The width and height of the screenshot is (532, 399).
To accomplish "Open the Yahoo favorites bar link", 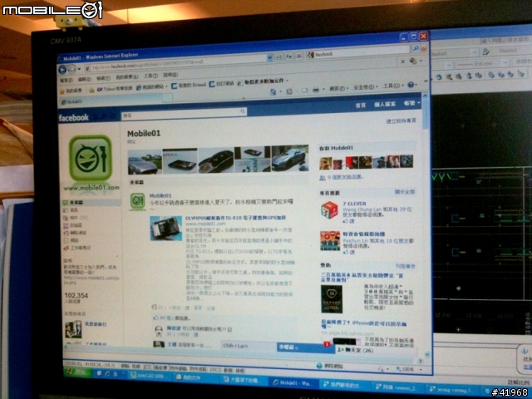I will pyautogui.click(x=114, y=89).
